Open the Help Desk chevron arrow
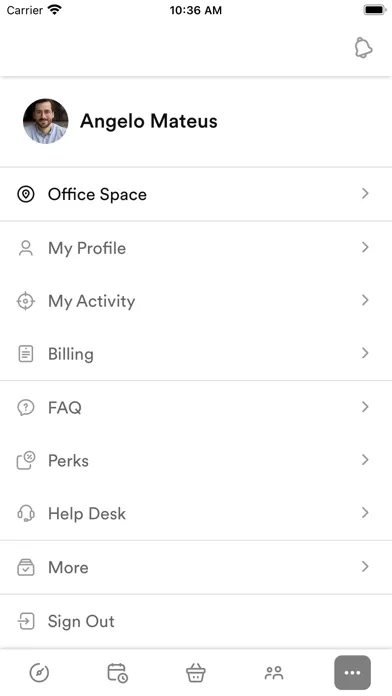The width and height of the screenshot is (392, 696). (x=365, y=513)
